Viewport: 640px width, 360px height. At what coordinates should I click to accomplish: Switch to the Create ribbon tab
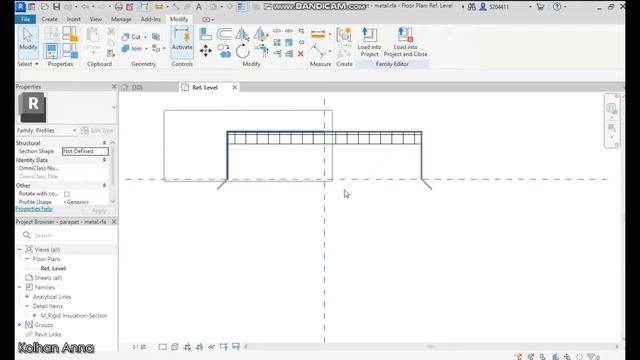click(49, 19)
